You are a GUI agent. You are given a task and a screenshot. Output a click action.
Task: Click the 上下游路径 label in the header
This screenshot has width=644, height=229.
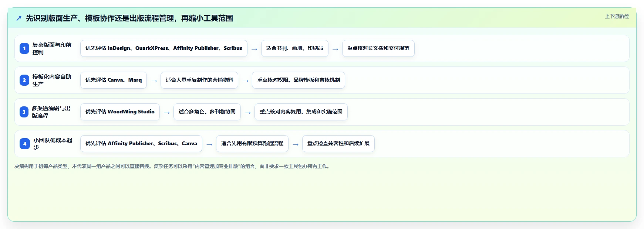coord(617,16)
